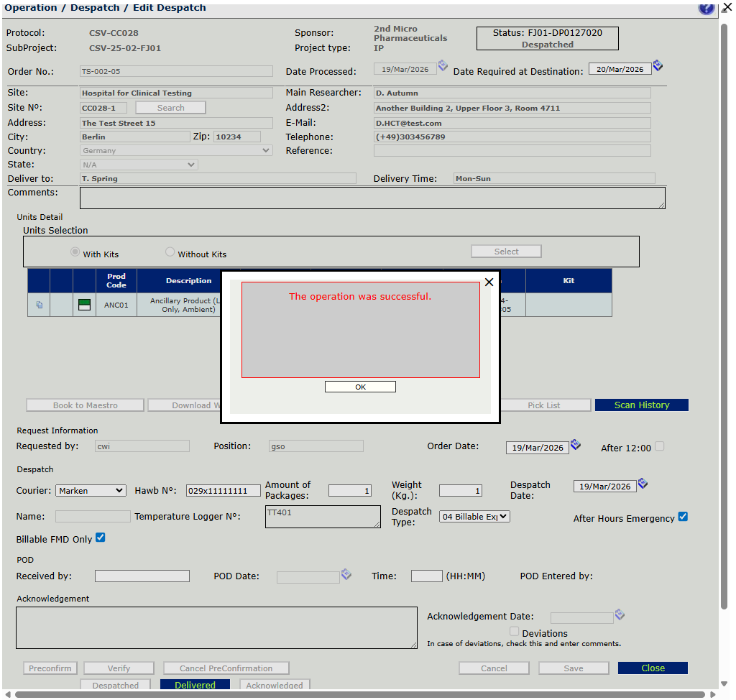The width and height of the screenshot is (736, 700).
Task: Uncheck the After Hours Emergency checkbox
Action: [x=683, y=517]
